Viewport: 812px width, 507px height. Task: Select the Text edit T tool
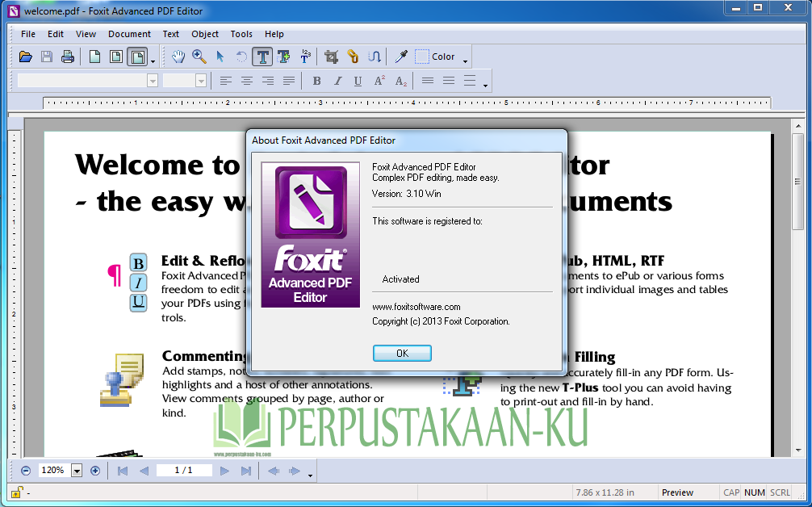coord(262,57)
